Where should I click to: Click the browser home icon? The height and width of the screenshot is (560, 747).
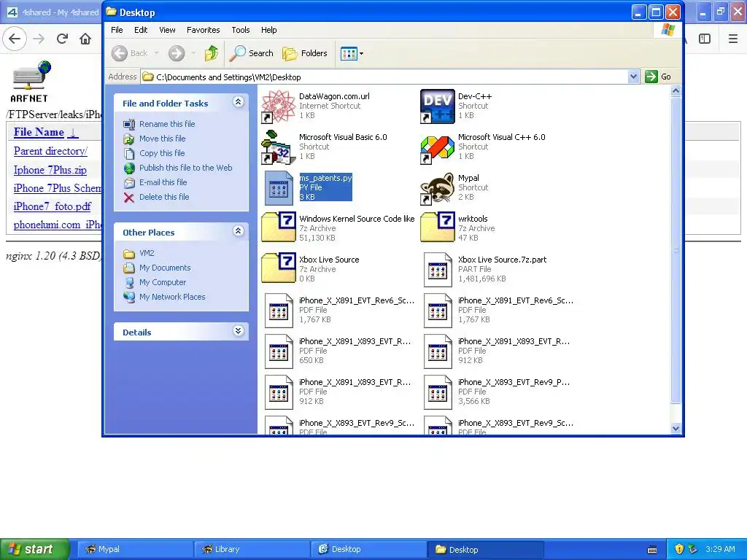85,39
